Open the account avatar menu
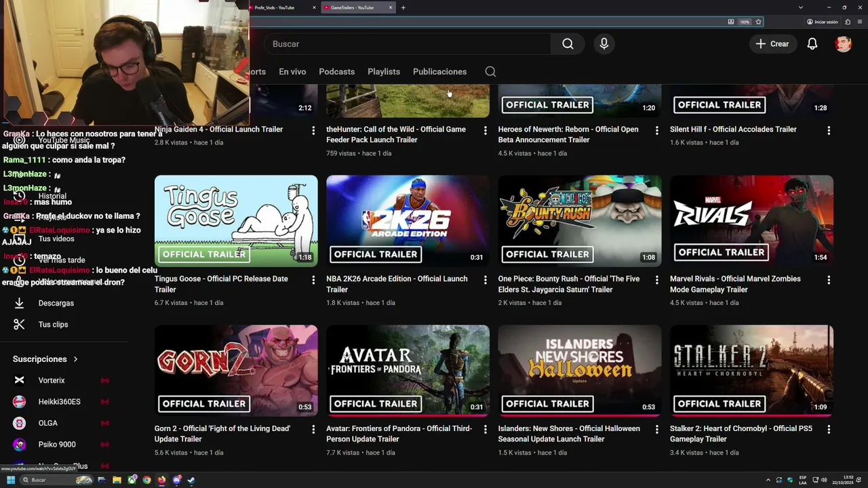Screen dimensions: 868x488 click(843, 44)
